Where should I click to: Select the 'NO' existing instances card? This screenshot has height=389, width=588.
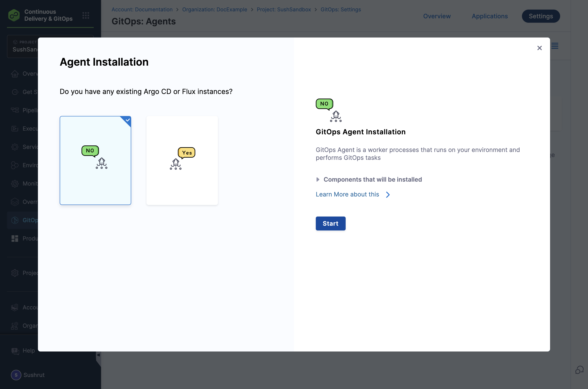(95, 160)
